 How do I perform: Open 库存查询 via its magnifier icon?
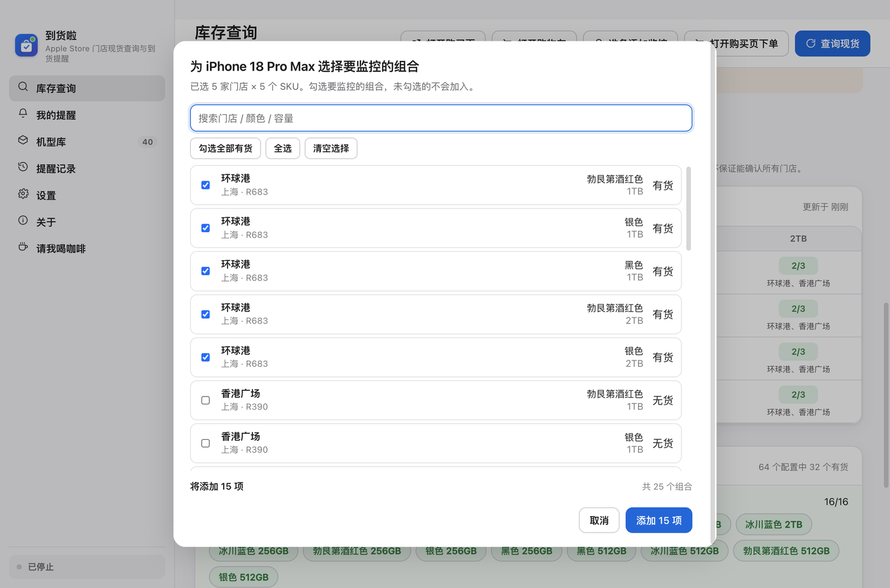tap(23, 87)
